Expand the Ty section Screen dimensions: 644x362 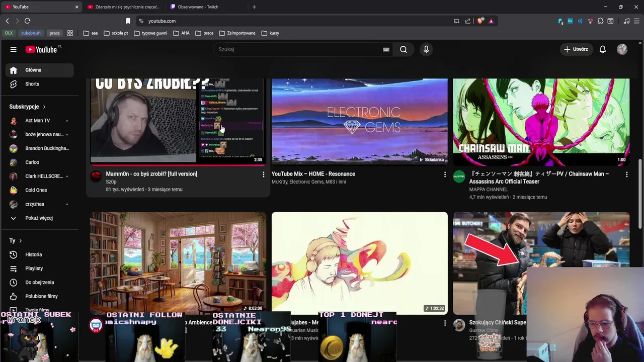16,240
